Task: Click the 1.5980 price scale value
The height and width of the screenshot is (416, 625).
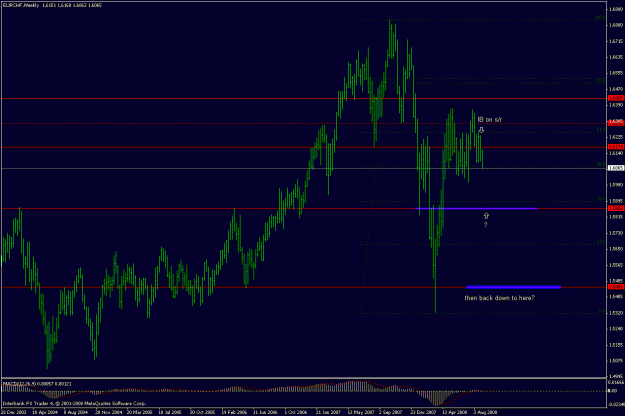Action: point(616,184)
